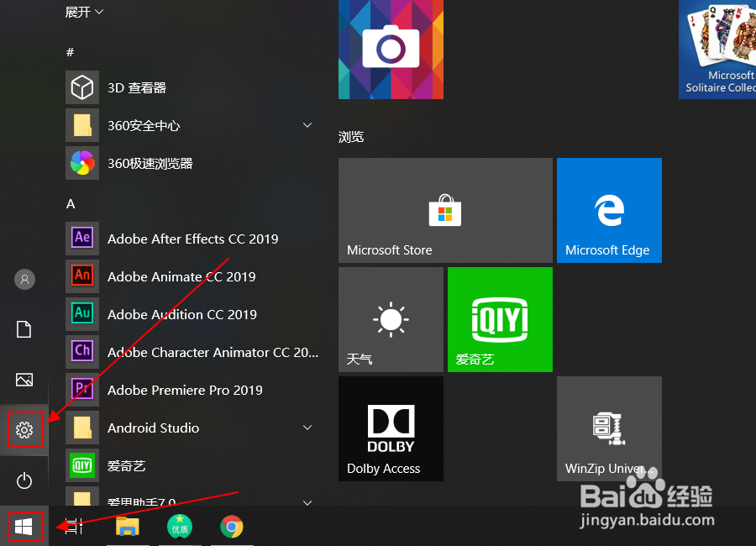756x546 pixels.
Task: Select Adobe After Effects CC 2019 text
Action: pyautogui.click(x=193, y=239)
